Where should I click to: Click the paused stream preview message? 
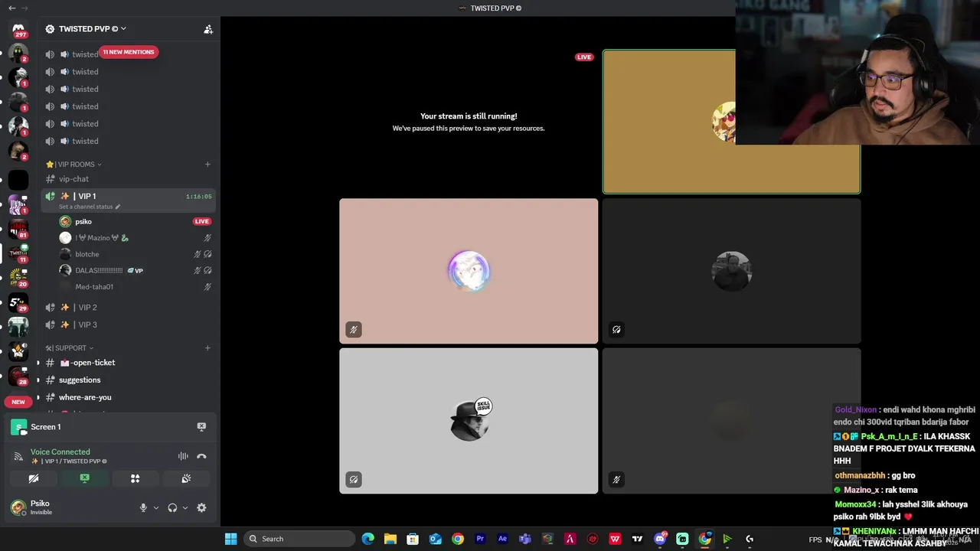(469, 122)
